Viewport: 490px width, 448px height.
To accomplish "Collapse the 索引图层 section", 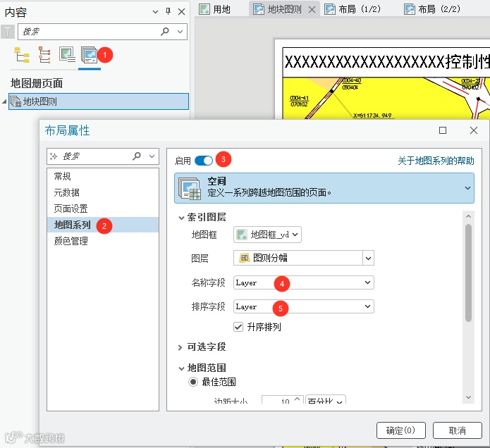I will 181,218.
